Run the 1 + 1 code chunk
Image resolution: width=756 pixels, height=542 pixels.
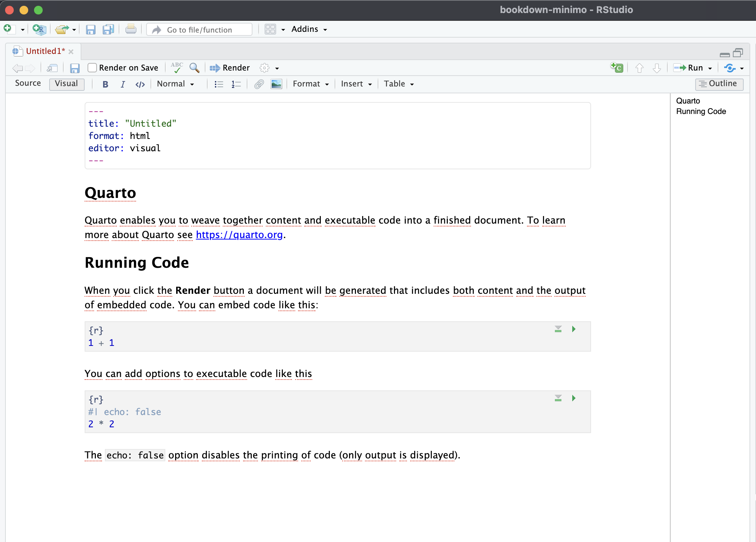[574, 329]
